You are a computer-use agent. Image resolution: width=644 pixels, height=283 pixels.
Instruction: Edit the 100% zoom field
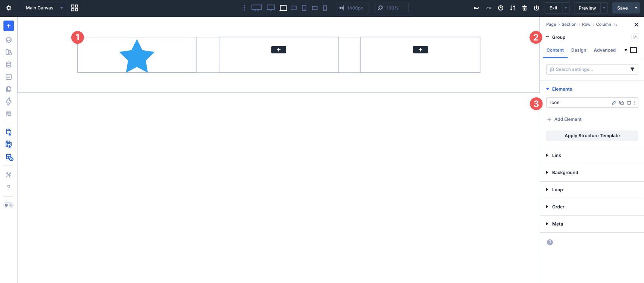point(391,8)
